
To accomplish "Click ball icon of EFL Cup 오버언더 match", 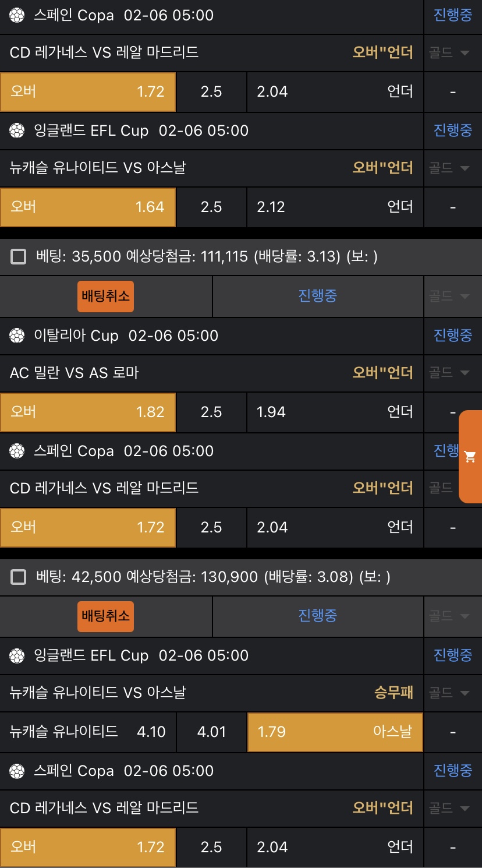I will pyautogui.click(x=17, y=130).
